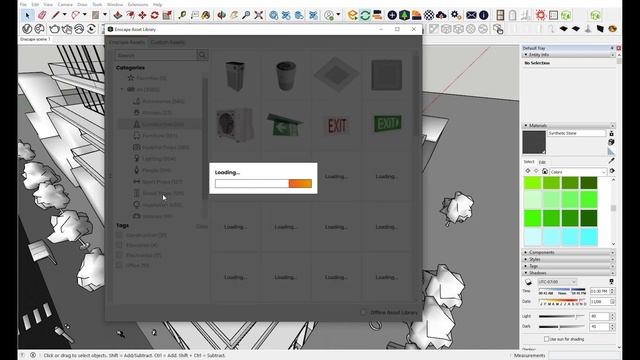Choose the Zoom magnifier tool

point(246,16)
